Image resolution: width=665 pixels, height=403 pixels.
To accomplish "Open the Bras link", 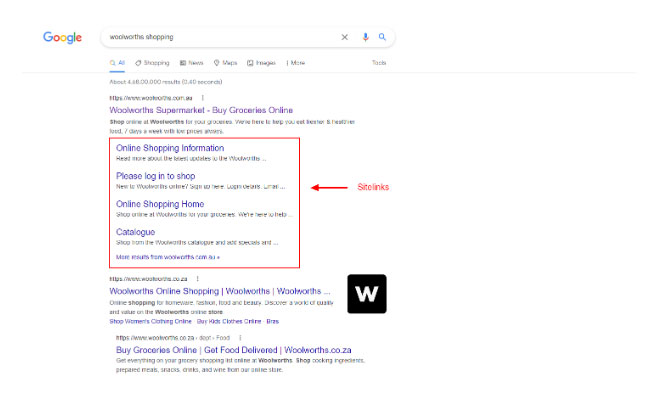I will pos(273,322).
